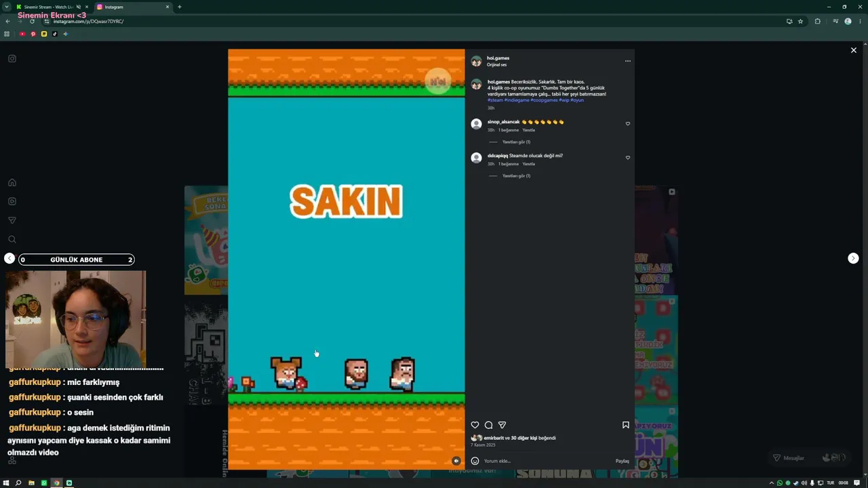
Task: Open Windows taskbar search
Action: 18,483
